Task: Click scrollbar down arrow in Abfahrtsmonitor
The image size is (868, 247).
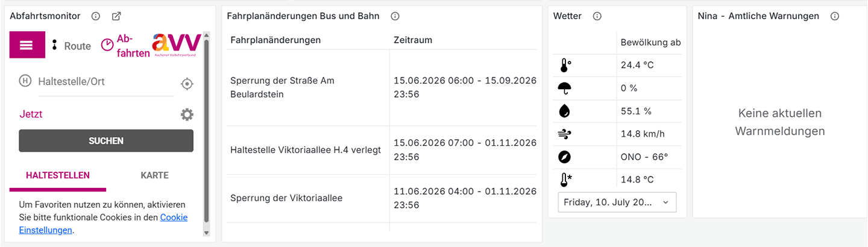Action: (x=206, y=233)
